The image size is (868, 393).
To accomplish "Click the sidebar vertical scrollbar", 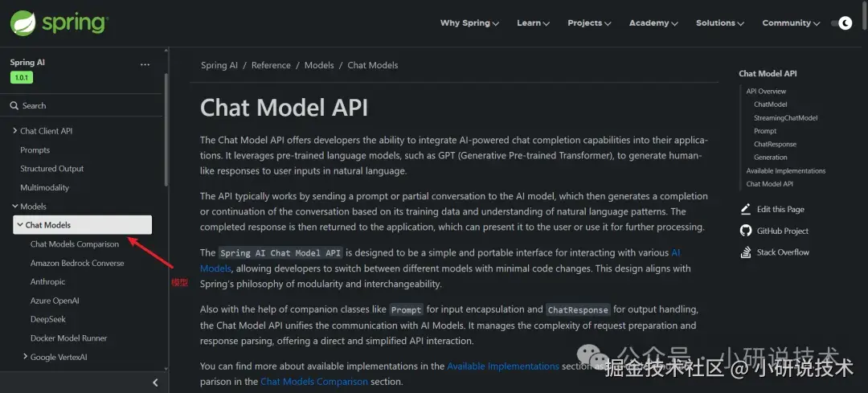I will pos(166,129).
